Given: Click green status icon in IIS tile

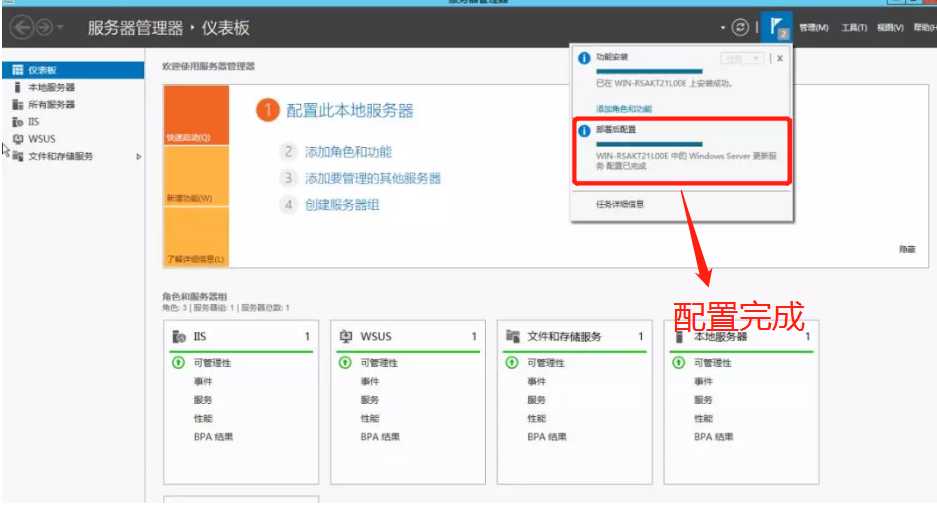Looking at the screenshot, I should coord(178,363).
